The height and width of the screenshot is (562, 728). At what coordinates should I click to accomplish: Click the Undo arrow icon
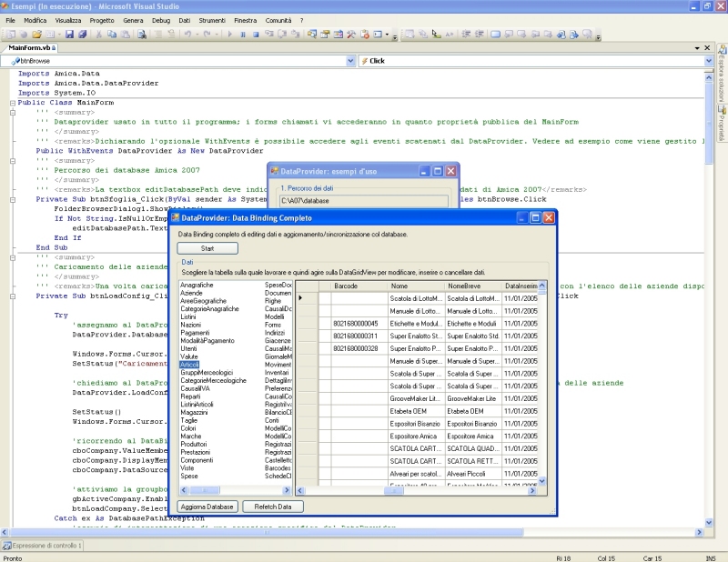click(187, 35)
